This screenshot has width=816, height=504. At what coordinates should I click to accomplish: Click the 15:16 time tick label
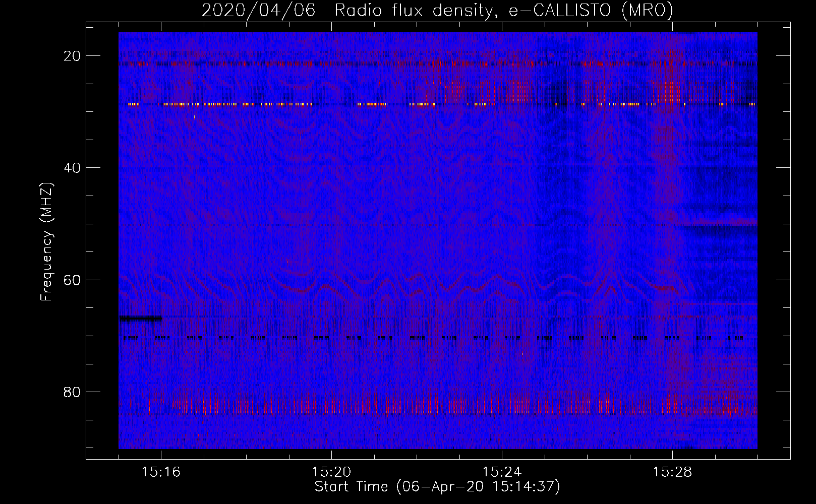[161, 472]
